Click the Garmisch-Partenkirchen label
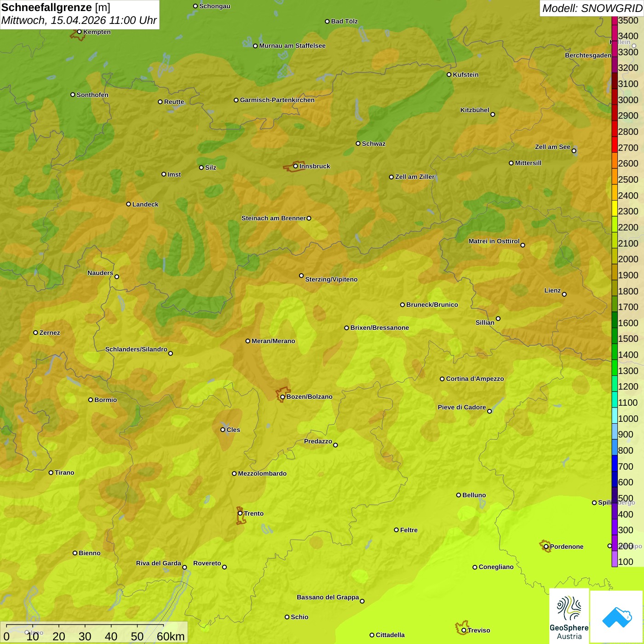This screenshot has height=644, width=644. [x=277, y=100]
